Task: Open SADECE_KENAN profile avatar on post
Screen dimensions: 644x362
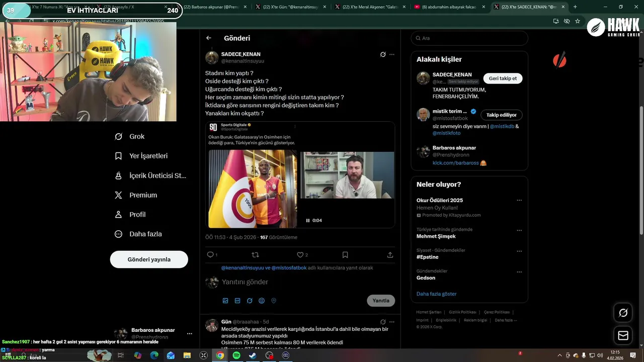Action: [212, 57]
